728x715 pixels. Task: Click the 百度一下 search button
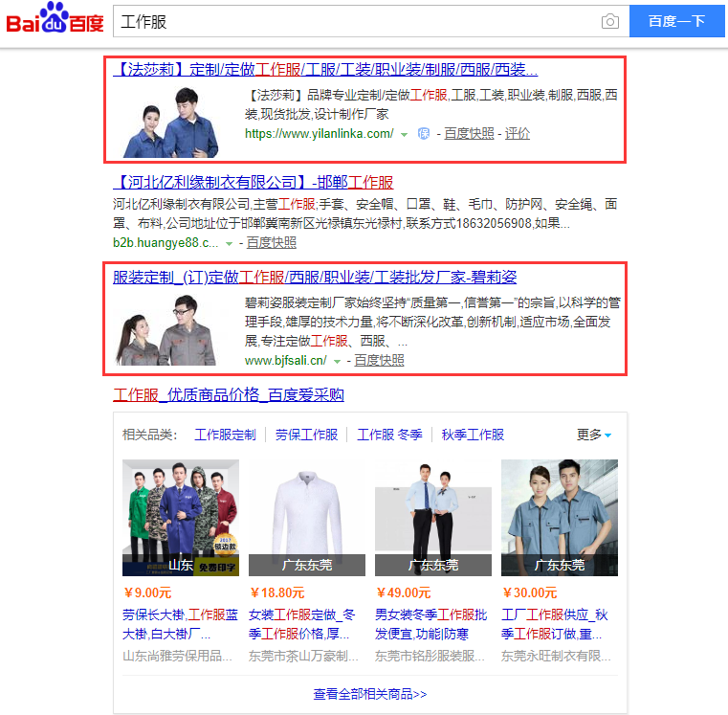676,21
